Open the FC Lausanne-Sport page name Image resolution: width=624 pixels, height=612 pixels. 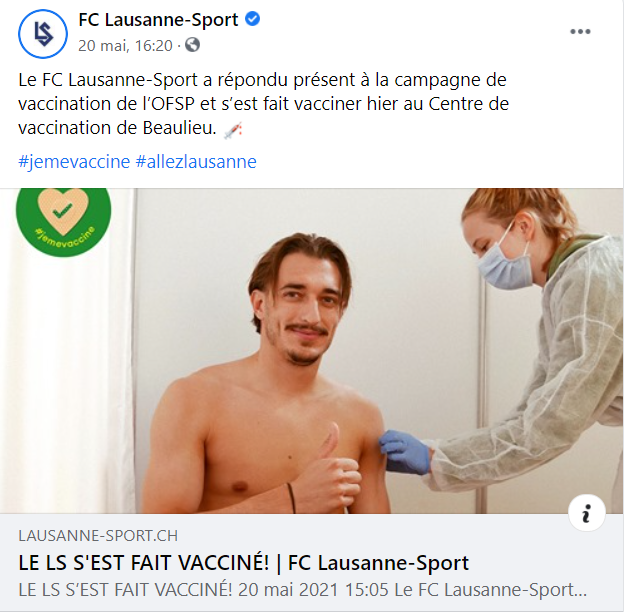click(158, 19)
